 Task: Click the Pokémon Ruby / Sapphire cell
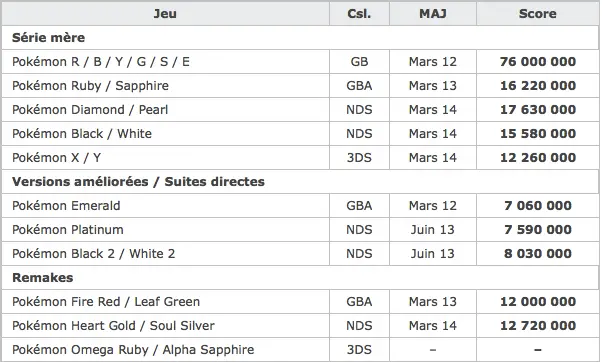point(165,86)
